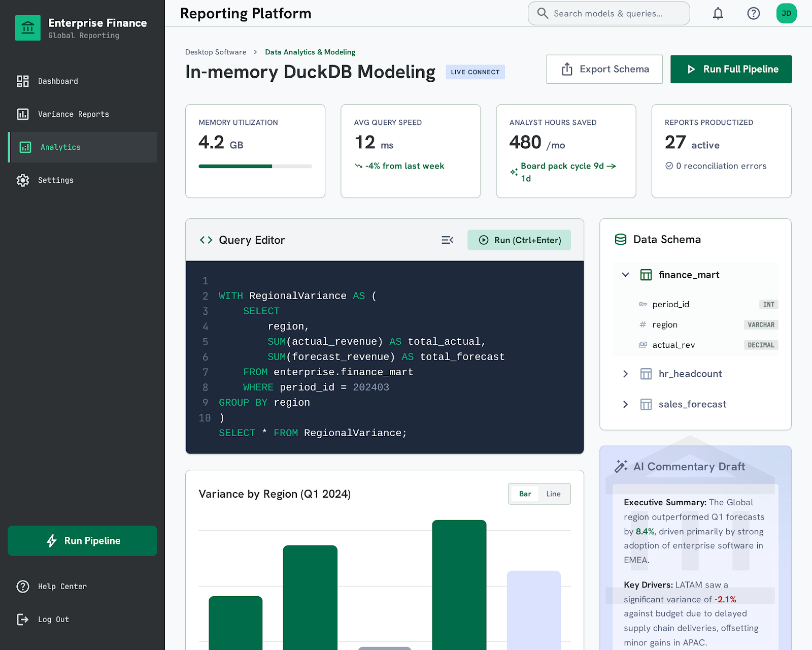The image size is (812, 650).
Task: Open the Help Center link
Action: (82, 587)
